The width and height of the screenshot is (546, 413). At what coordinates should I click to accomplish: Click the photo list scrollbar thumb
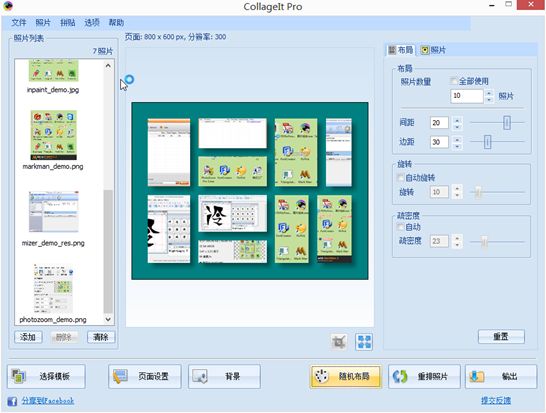(x=108, y=251)
